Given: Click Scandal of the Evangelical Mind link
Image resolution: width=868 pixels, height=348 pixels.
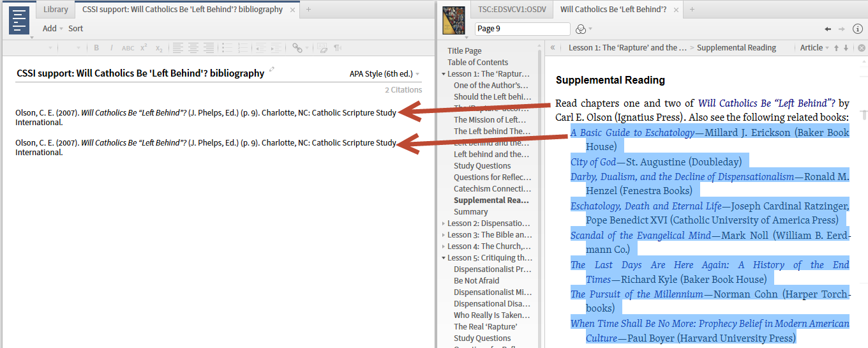Looking at the screenshot, I should point(640,236).
